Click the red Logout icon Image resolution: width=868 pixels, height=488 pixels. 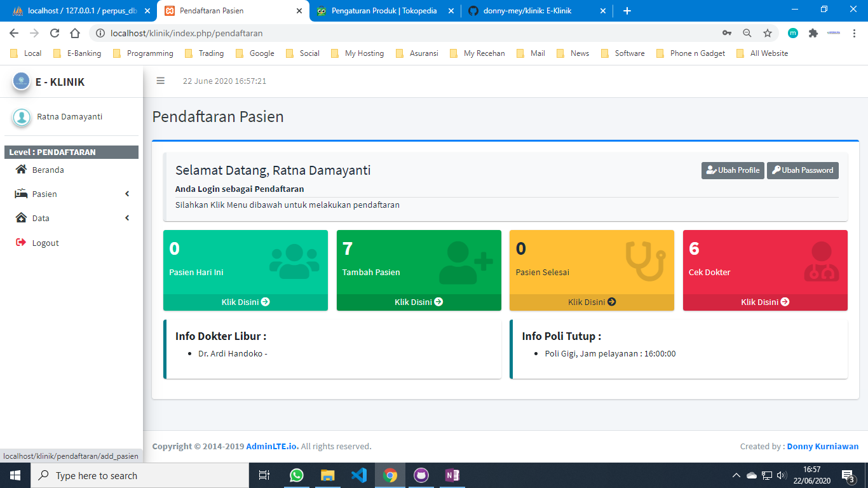[x=21, y=243]
